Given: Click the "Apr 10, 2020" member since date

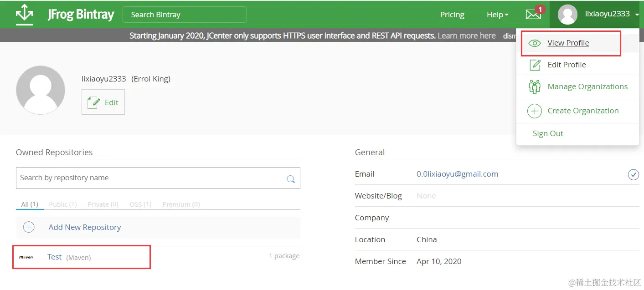Looking at the screenshot, I should 439,261.
